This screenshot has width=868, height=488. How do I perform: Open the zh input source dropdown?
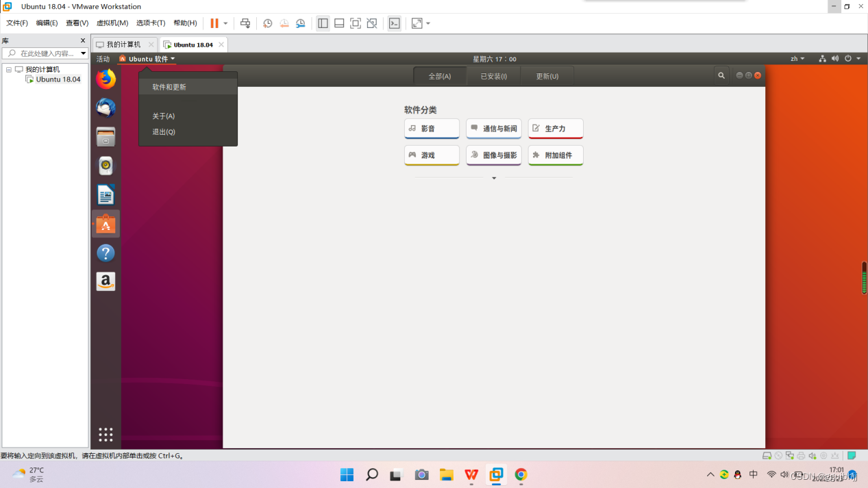pyautogui.click(x=797, y=59)
